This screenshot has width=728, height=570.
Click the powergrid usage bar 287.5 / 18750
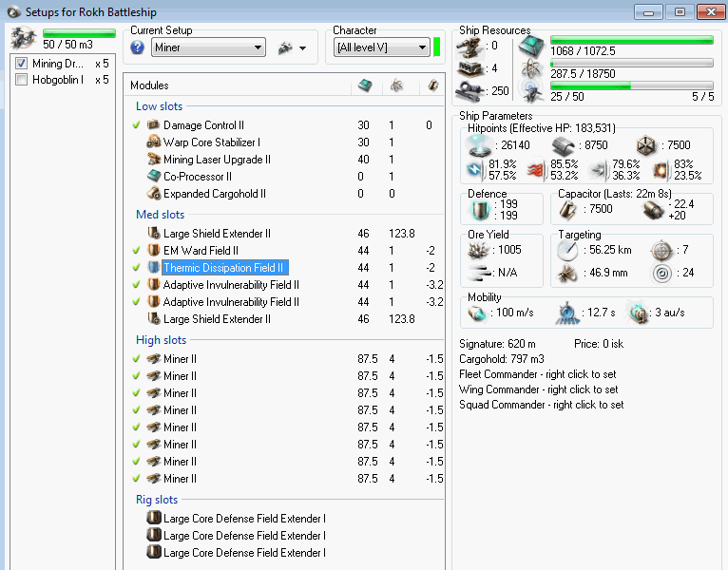click(631, 63)
